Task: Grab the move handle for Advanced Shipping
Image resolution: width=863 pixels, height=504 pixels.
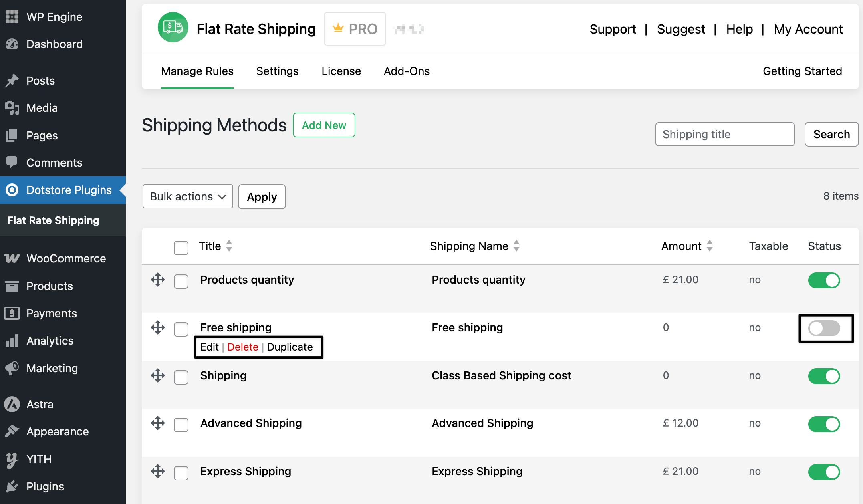Action: click(x=158, y=423)
